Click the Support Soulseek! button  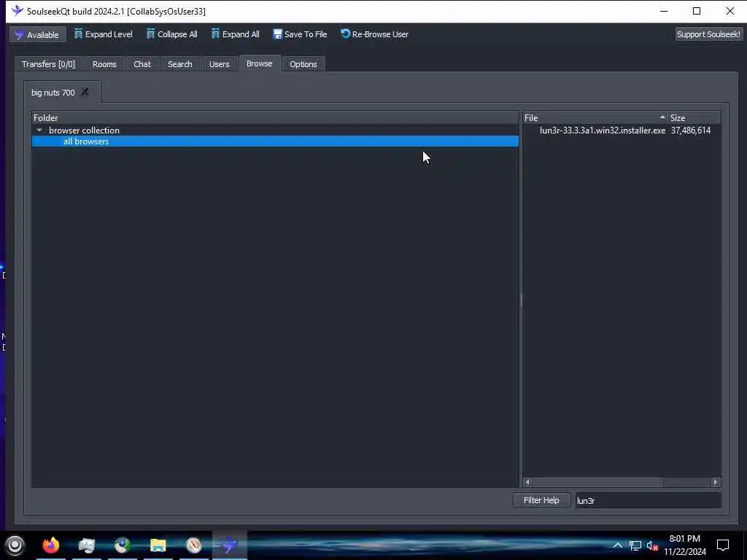(708, 34)
